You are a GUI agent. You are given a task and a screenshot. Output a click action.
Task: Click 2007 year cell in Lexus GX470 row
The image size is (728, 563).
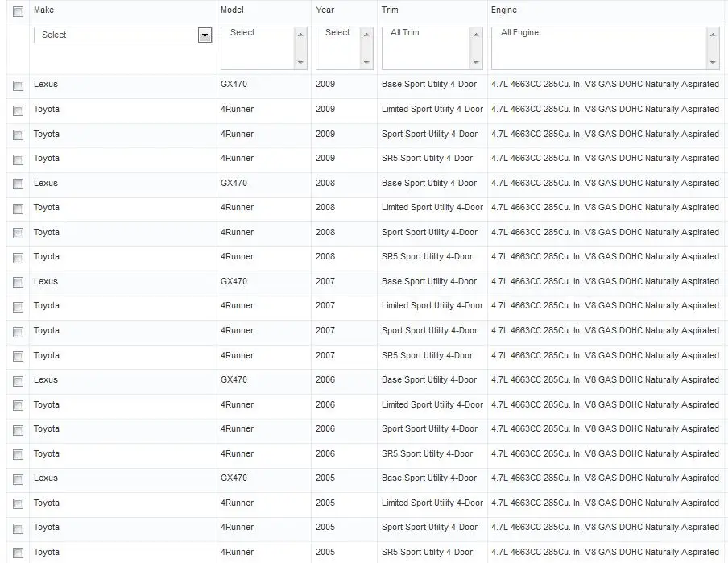(x=325, y=281)
